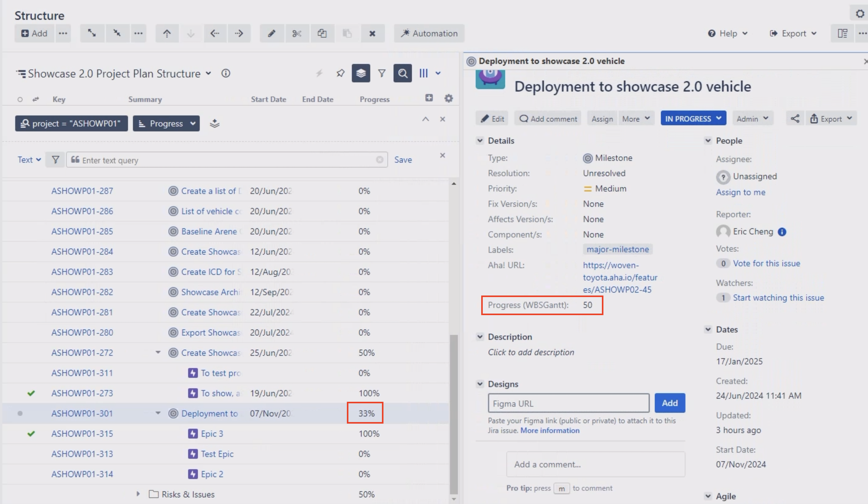Image resolution: width=868 pixels, height=504 pixels.
Task: Click the pin structure icon
Action: point(340,73)
